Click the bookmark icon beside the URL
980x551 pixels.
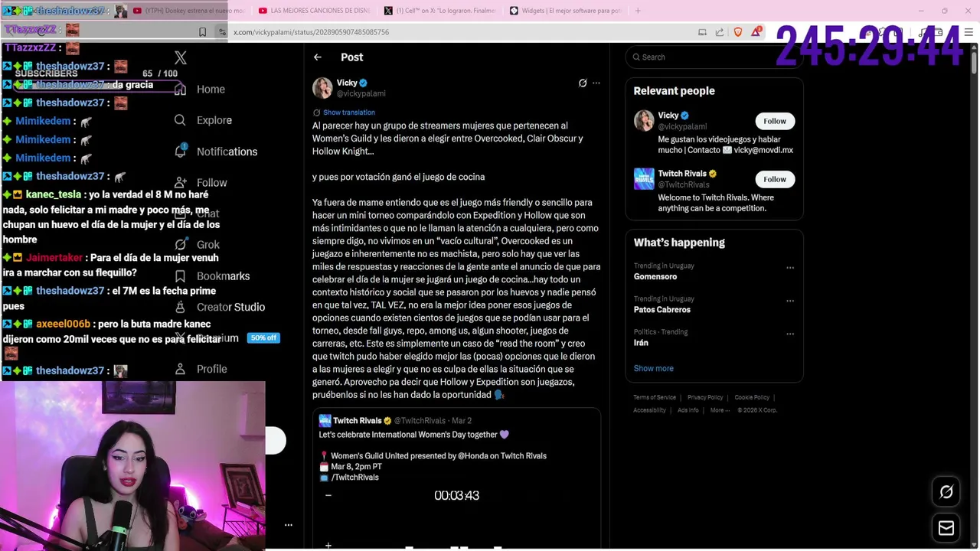click(202, 32)
